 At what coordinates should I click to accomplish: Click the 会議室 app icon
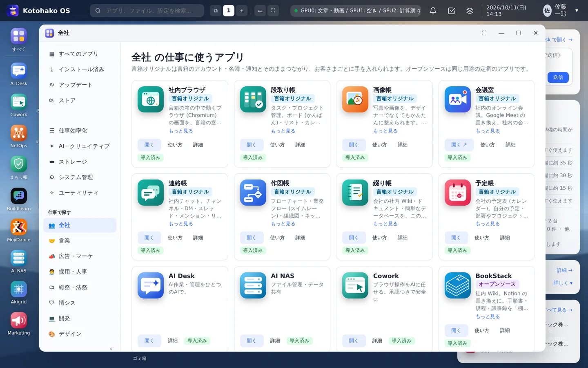tap(458, 99)
